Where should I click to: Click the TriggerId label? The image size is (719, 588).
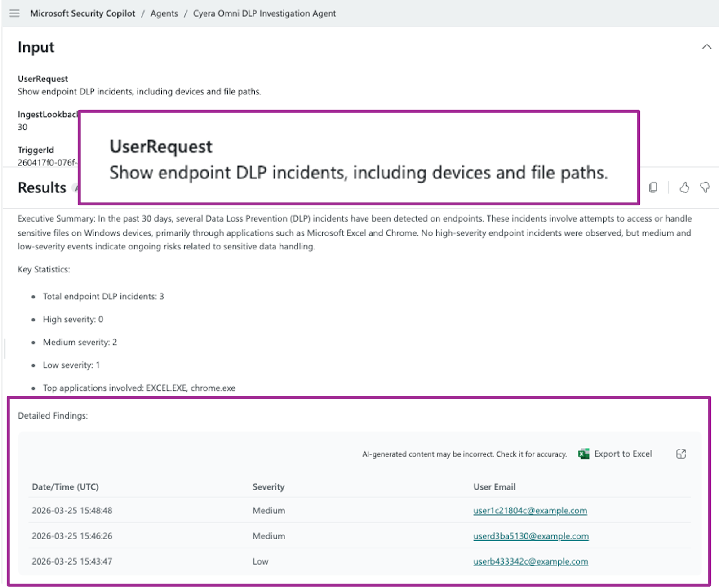36,150
